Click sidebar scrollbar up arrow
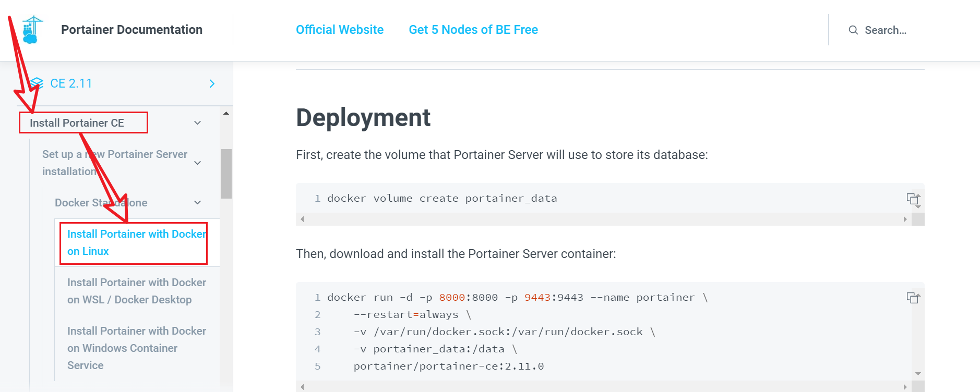Viewport: 980px width, 392px height. 226,113
